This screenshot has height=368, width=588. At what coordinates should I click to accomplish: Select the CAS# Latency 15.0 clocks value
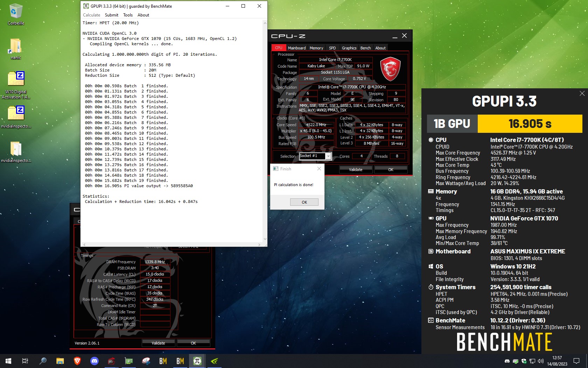pos(155,274)
